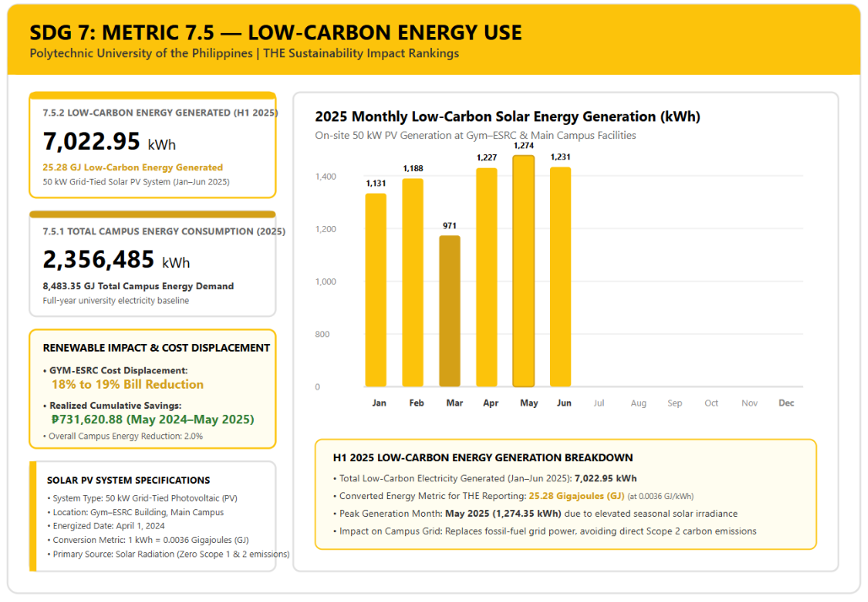Viewport: 868px width, 602px height.
Task: Click the '7.5.1 TOTAL CAMPUS ENERGY CONSUMPTION' heading
Action: pyautogui.click(x=164, y=231)
